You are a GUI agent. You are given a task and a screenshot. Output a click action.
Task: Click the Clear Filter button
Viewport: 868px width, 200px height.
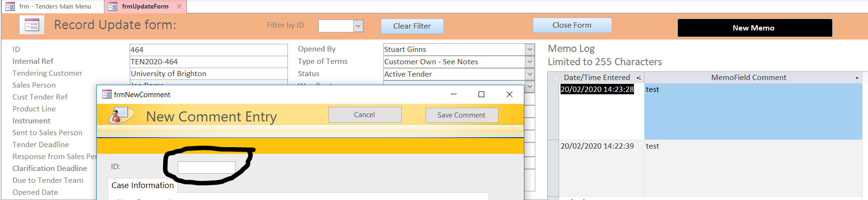(412, 26)
